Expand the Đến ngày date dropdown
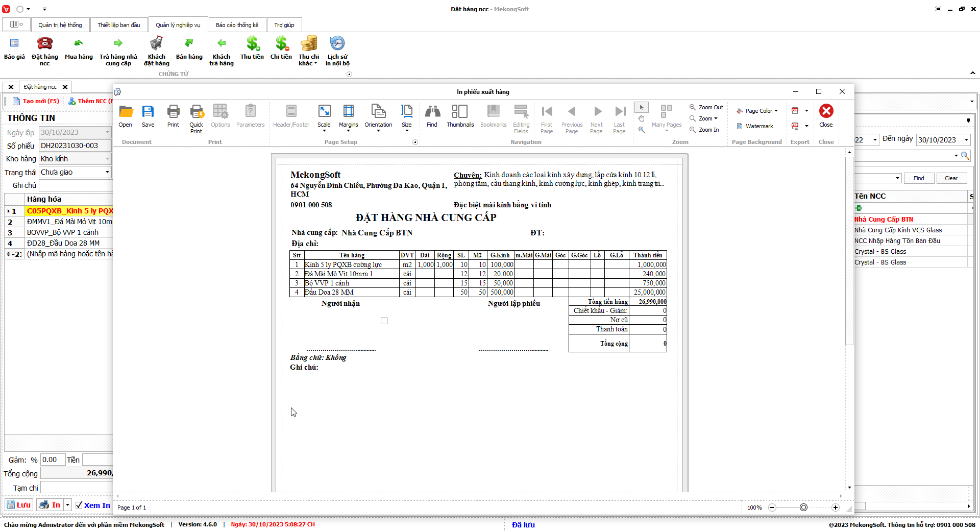This screenshot has width=980, height=531. (x=966, y=140)
